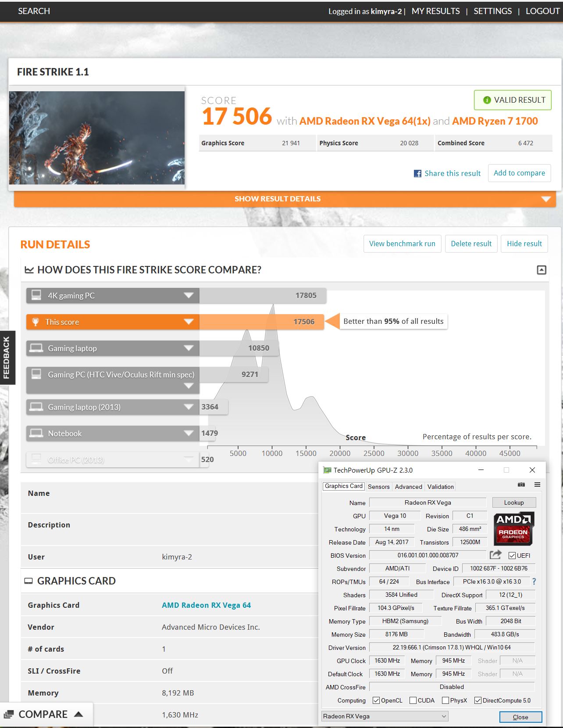Viewport: 563px width, 728px height.
Task: Open the GPU-Z hamburger menu icon
Action: [537, 484]
